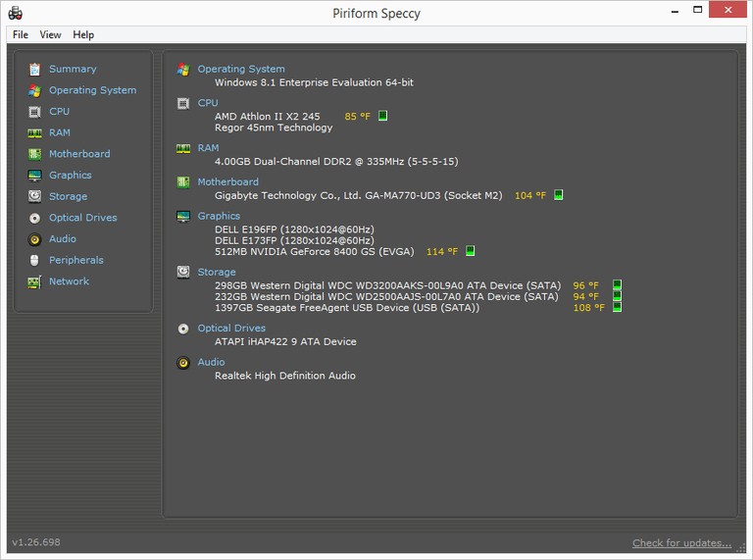Open the Summary section icon in sidebar
The width and height of the screenshot is (753, 560).
34,70
